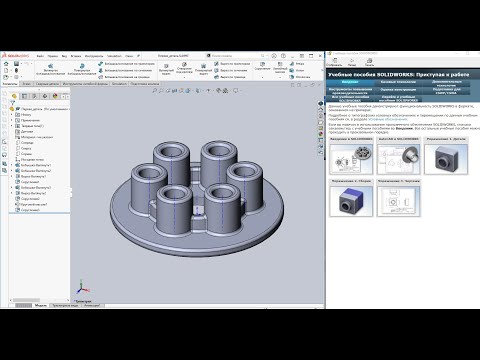480x360 pixels.
Task: Open the Tools menu
Action: (94, 56)
